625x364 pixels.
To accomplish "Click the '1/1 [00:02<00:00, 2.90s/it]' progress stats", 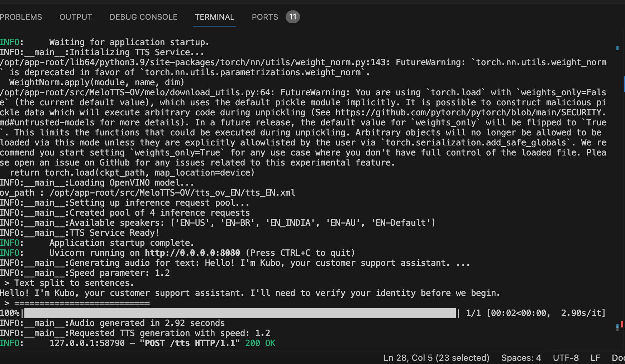I will coord(536,313).
